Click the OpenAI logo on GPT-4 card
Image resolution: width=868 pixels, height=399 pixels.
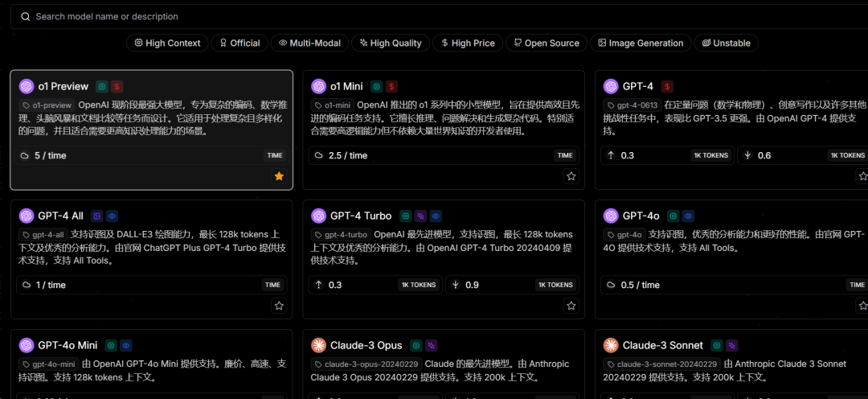click(611, 86)
